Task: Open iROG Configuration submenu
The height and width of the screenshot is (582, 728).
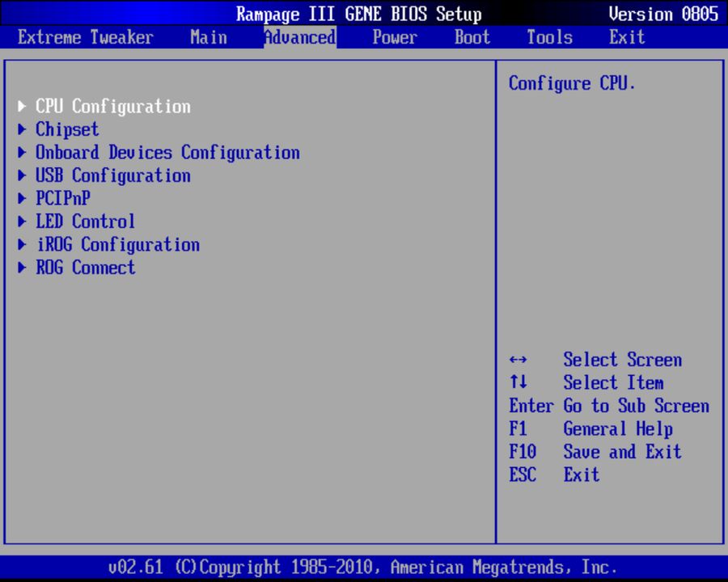Action: click(x=118, y=245)
